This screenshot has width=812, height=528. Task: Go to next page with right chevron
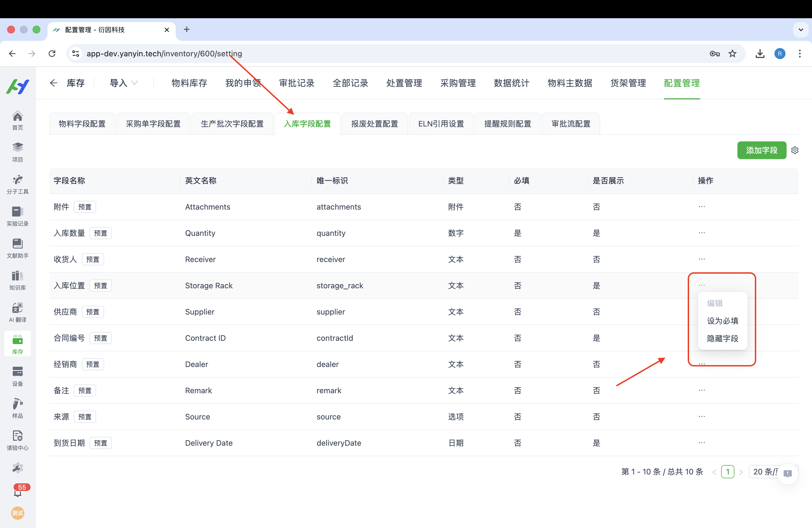pos(741,472)
